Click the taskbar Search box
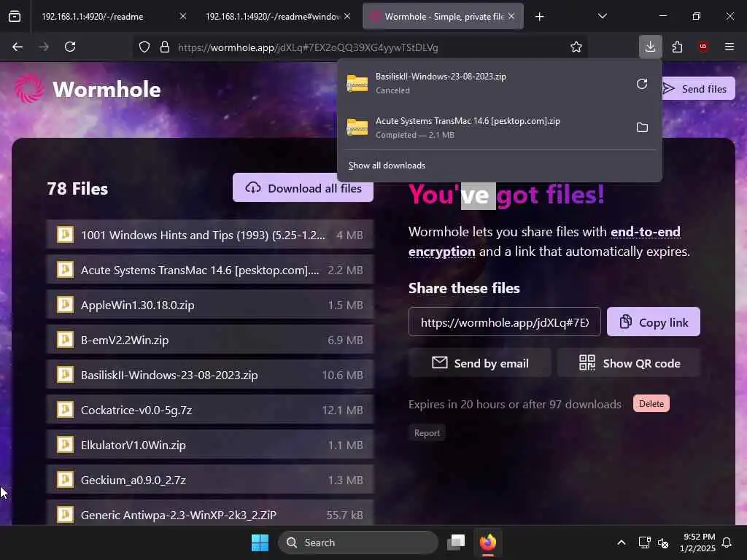The width and height of the screenshot is (747, 560). [x=357, y=542]
